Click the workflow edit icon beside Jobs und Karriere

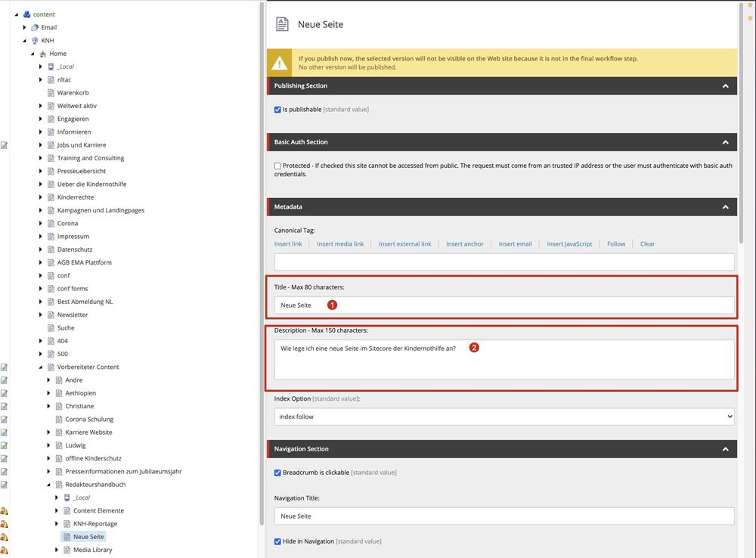(x=4, y=145)
